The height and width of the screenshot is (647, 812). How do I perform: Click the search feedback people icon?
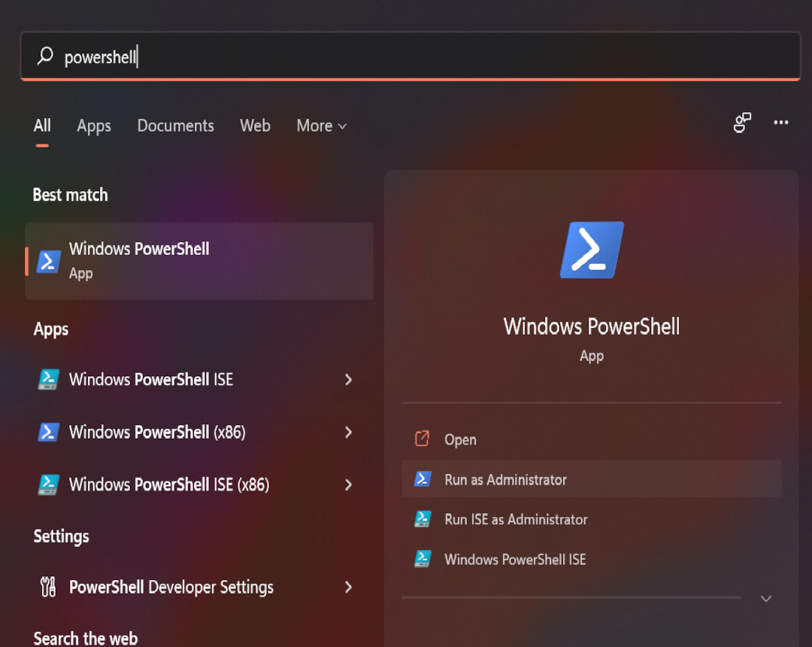[x=742, y=123]
